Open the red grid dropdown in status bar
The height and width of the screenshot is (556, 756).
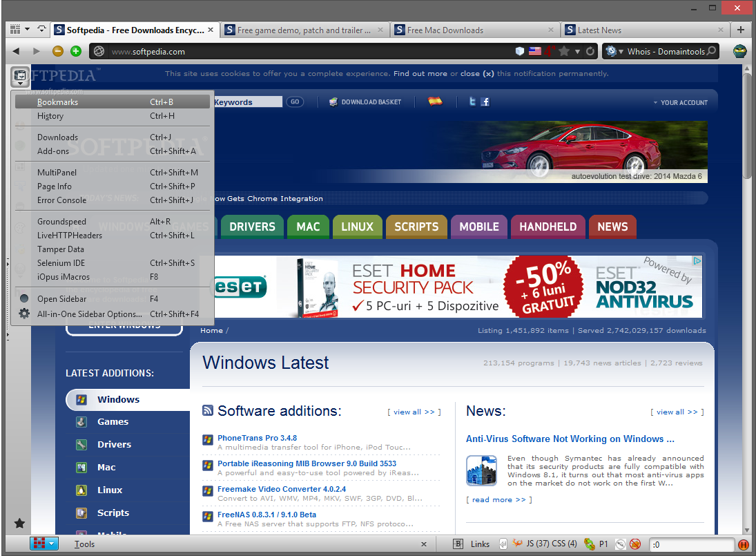pos(44,544)
